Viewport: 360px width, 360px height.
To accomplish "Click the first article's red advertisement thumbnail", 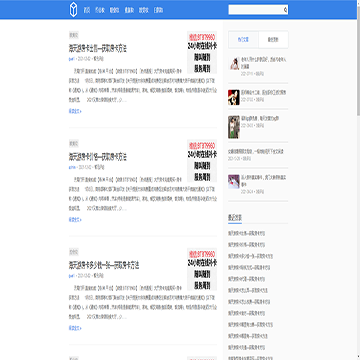I will tap(202, 52).
